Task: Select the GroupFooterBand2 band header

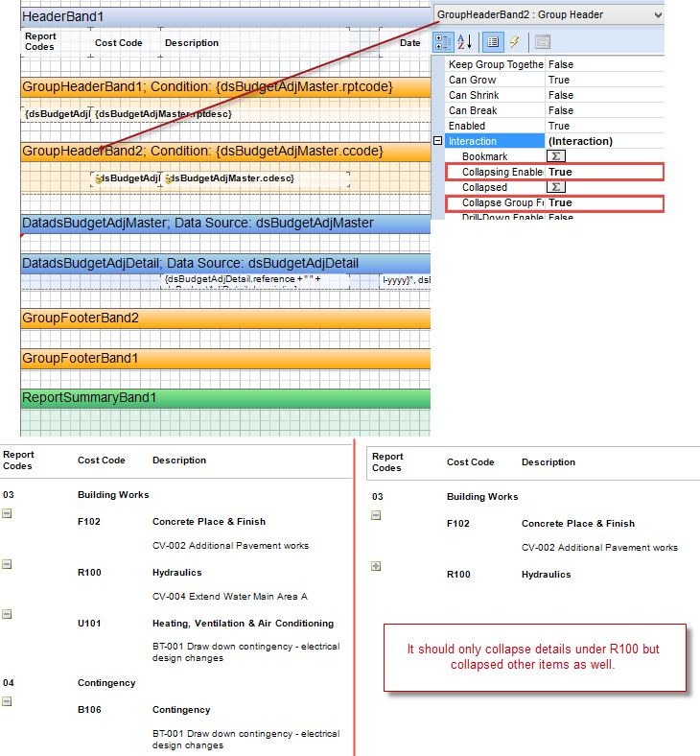Action: 225,319
